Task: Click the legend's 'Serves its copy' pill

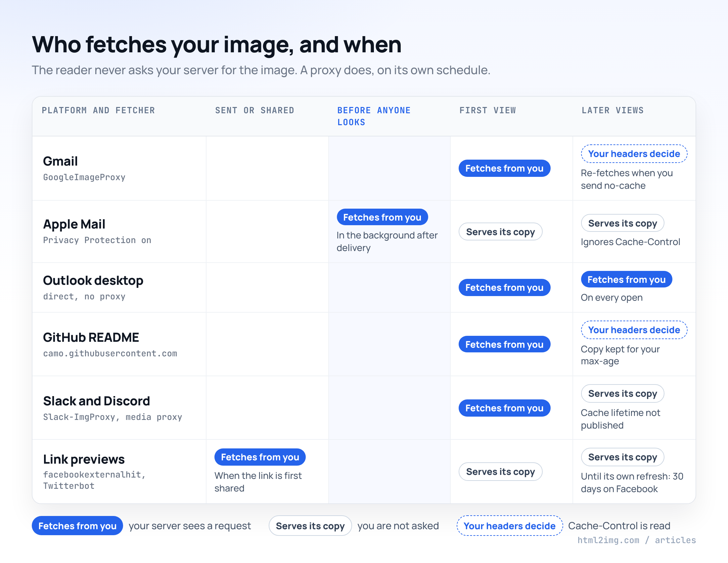Action: coord(310,526)
